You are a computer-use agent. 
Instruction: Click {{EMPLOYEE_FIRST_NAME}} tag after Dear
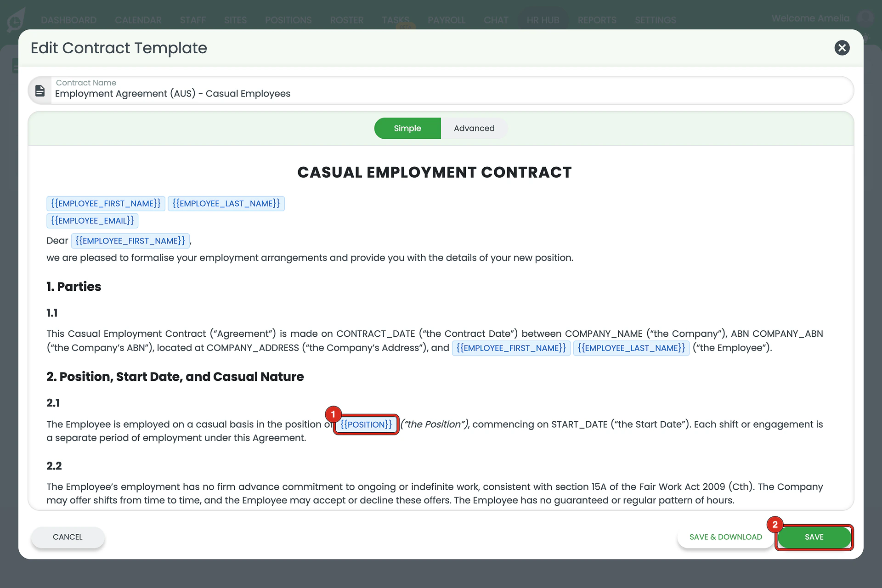click(x=130, y=241)
